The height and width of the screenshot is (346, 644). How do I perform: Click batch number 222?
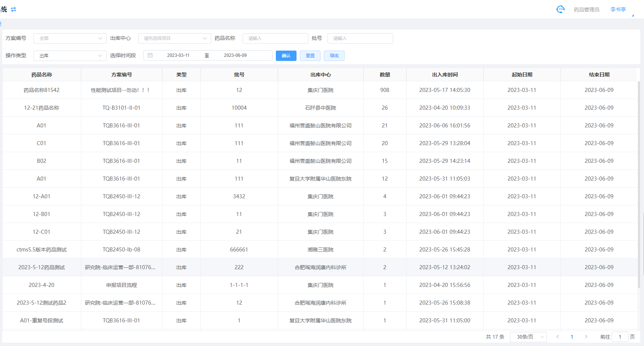pyautogui.click(x=239, y=267)
